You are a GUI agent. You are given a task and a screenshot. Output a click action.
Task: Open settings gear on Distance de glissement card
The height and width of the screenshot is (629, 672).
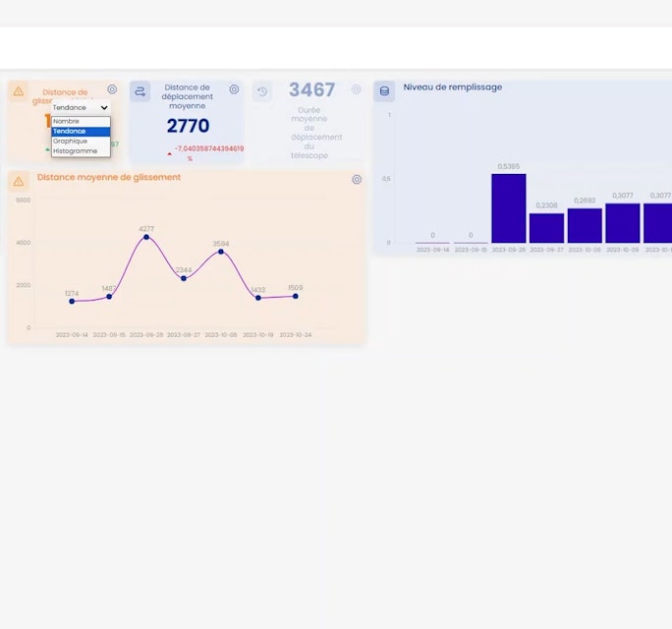point(112,89)
